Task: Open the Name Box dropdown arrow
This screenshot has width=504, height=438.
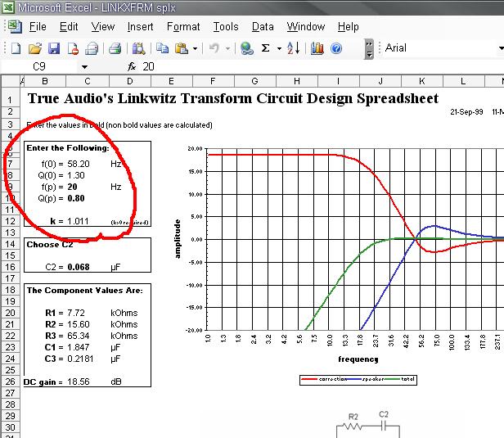Action: click(x=84, y=67)
